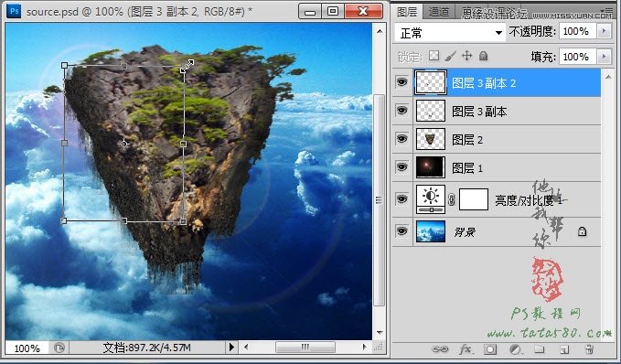621x364 pixels.
Task: Click lock icon on 背景 layer
Action: pyautogui.click(x=582, y=231)
